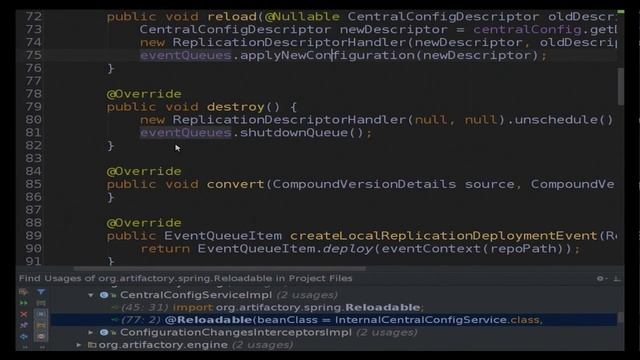Click @Override annotation on line 84
This screenshot has width=640, height=360.
[144, 171]
